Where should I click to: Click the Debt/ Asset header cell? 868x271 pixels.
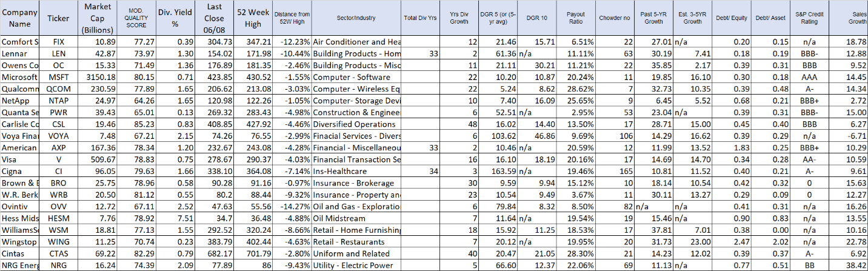point(770,18)
